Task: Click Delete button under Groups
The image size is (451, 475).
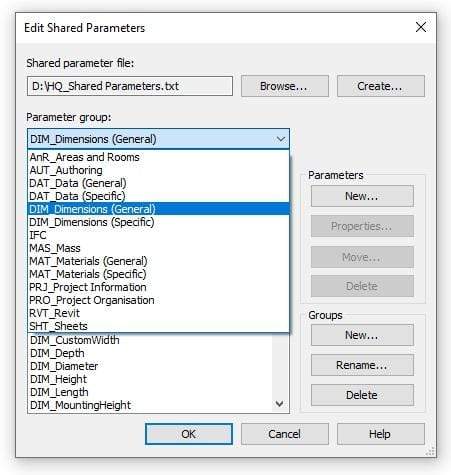Action: coord(362,395)
